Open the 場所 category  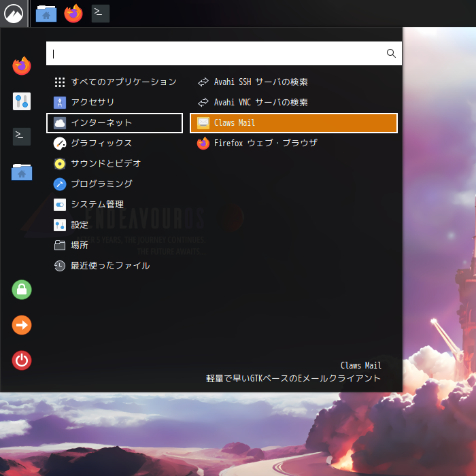click(x=115, y=245)
